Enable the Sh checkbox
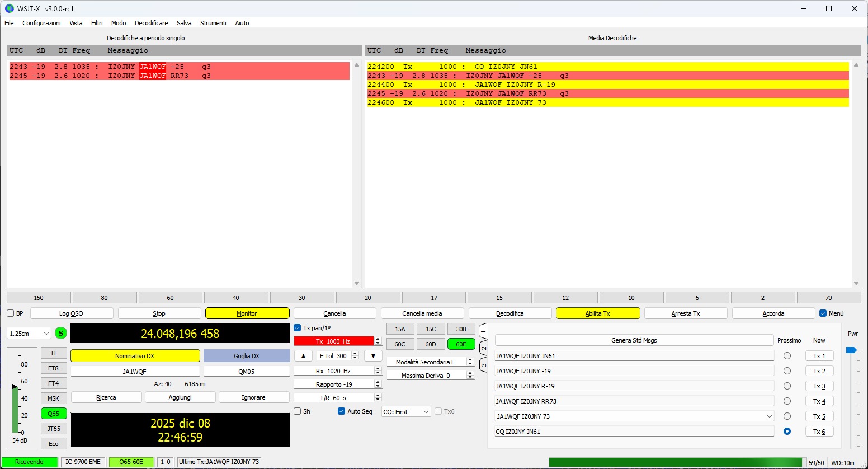This screenshot has width=868, height=469. click(x=297, y=411)
